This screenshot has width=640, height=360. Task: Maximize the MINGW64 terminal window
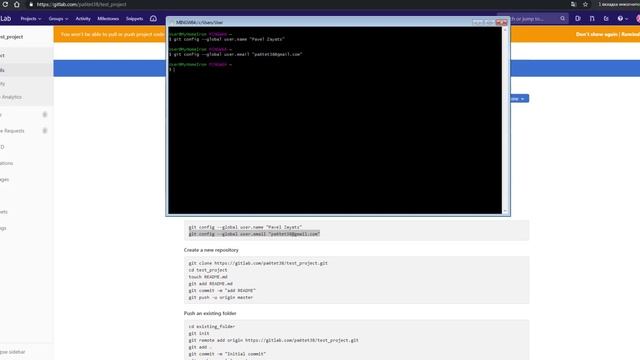tap(490, 22)
